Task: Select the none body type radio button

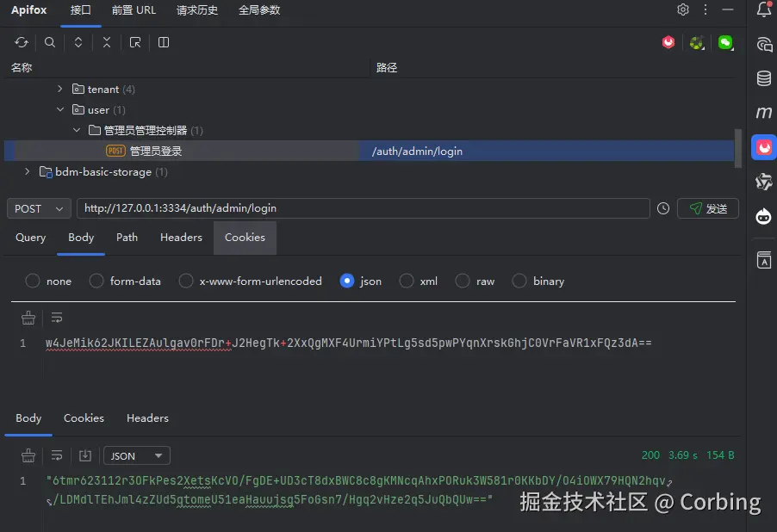Action: point(33,281)
